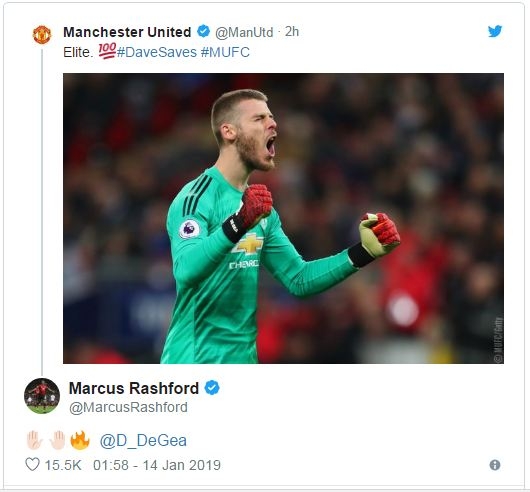Open Marcus Rashford's profile picture
This screenshot has height=492, width=530.
tap(42, 396)
